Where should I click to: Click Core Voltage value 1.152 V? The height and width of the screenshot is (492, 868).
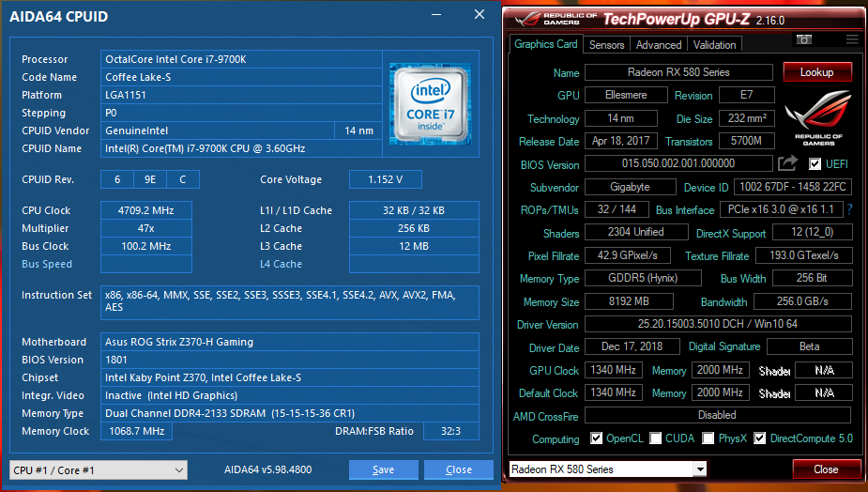click(386, 179)
